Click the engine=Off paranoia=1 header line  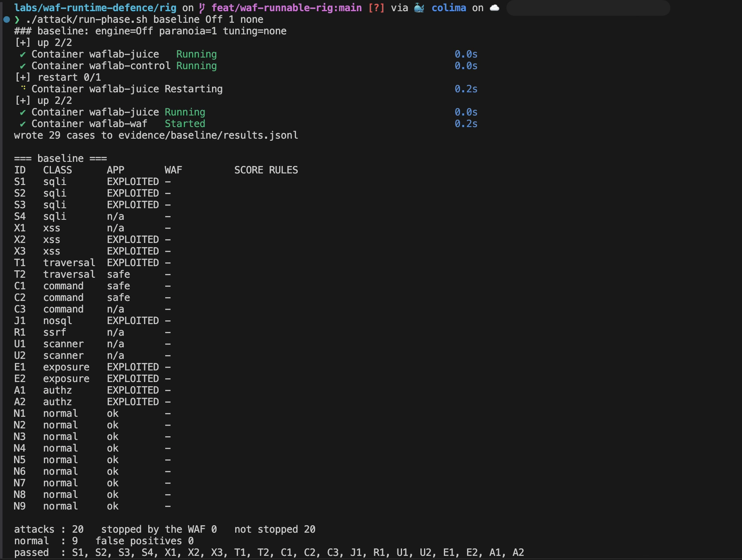pyautogui.click(x=150, y=31)
